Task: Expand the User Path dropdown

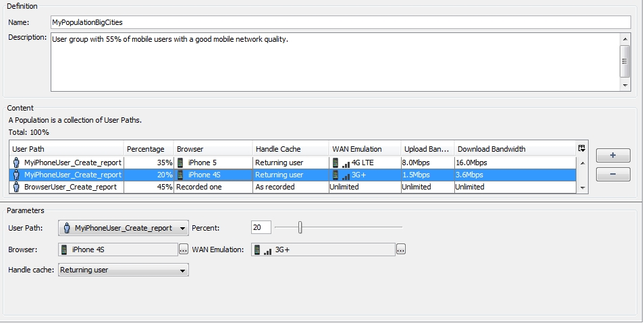Action: pos(183,228)
